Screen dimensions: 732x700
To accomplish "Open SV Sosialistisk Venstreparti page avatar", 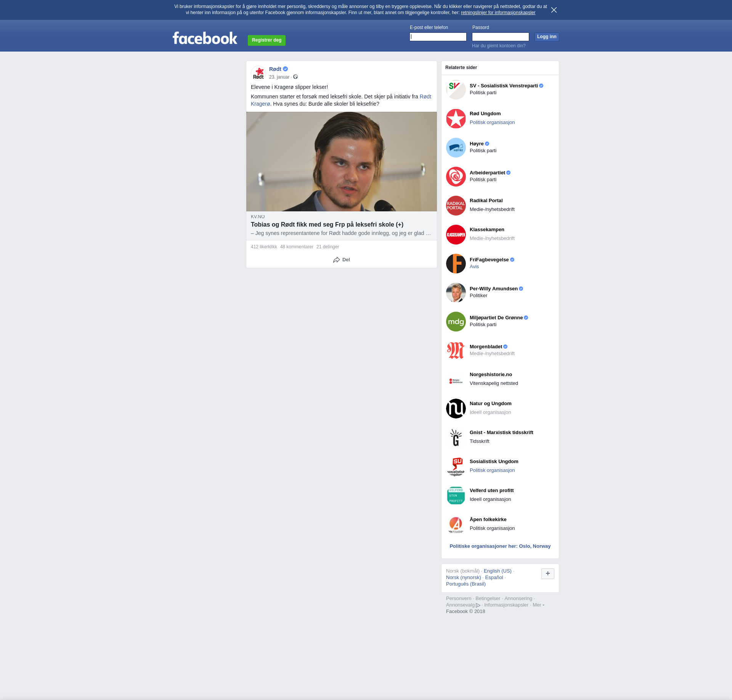I will tap(456, 90).
